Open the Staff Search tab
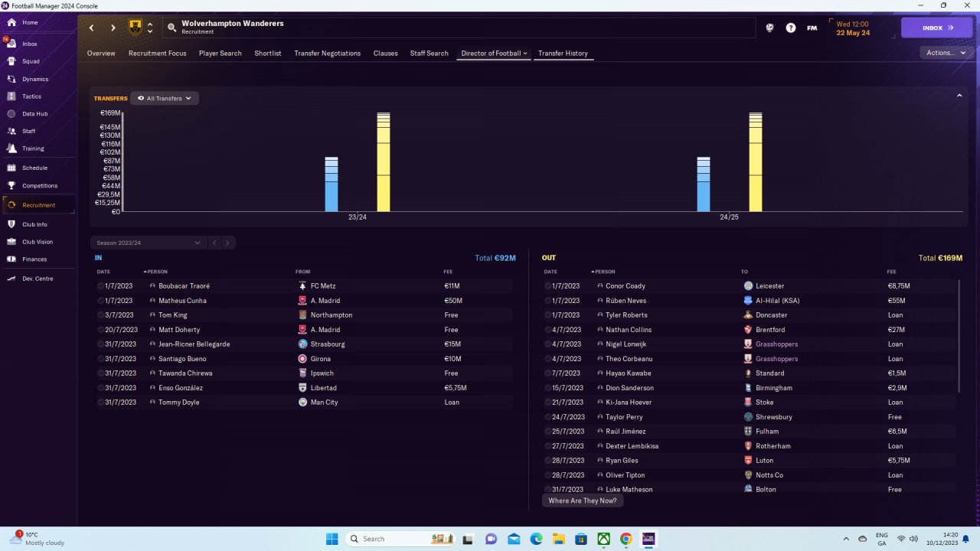Viewport: 980px width, 551px height. [x=429, y=54]
